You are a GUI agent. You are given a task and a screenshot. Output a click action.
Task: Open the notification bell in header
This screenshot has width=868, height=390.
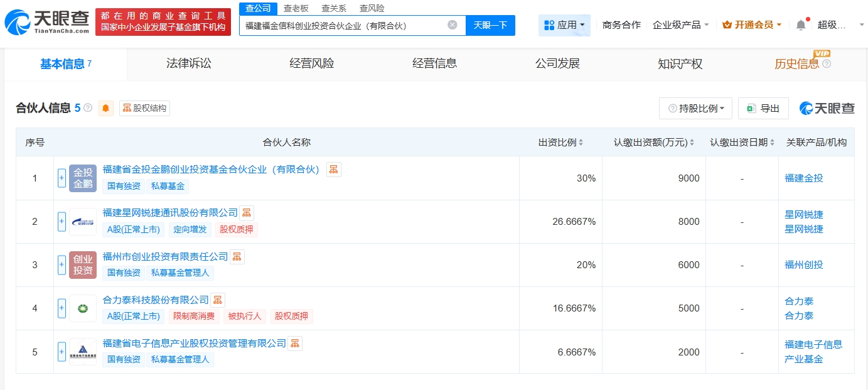click(800, 25)
